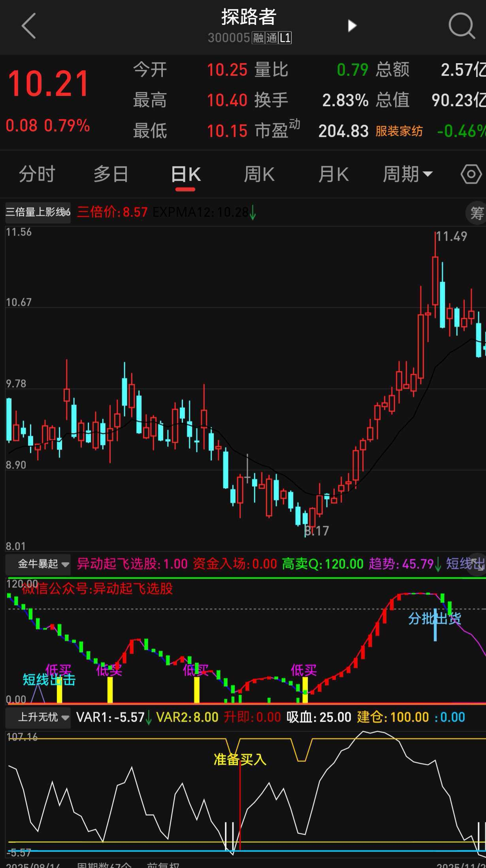This screenshot has height=868, width=486.
Task: Tap 高卖Q: 120.00 indicator value
Action: (323, 564)
